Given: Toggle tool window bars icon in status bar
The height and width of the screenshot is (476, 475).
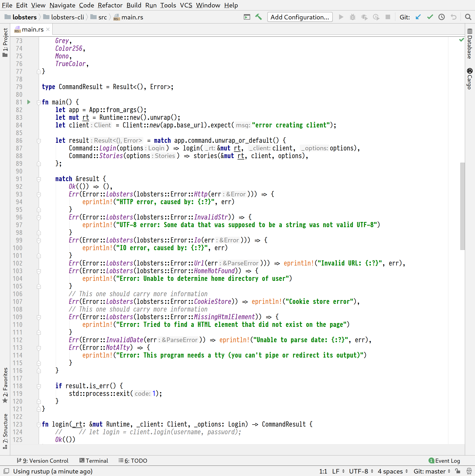Looking at the screenshot, I should (x=7, y=471).
